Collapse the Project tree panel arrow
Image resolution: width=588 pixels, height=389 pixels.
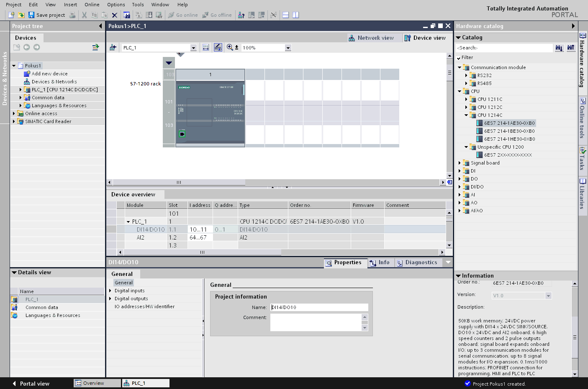coord(100,26)
